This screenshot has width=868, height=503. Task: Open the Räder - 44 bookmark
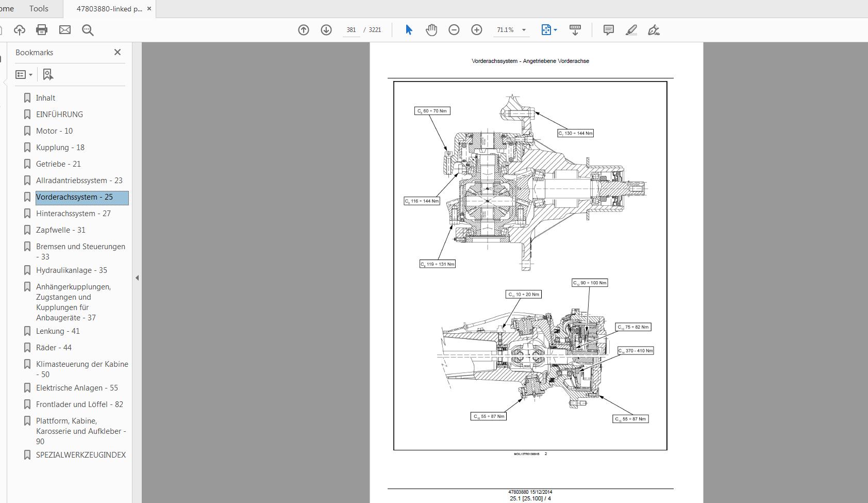[x=54, y=348]
